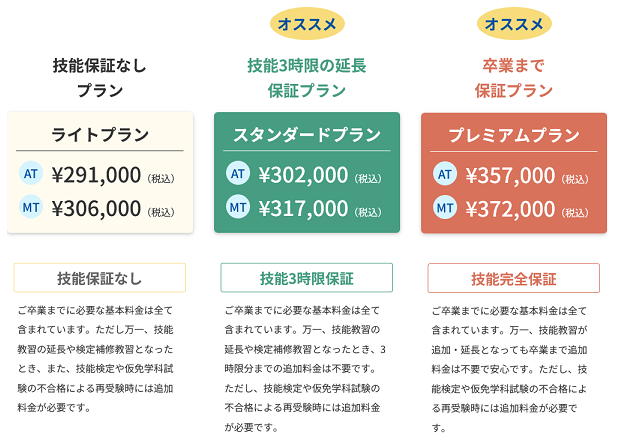618x442 pixels.
Task: Select the ライトプラン card title
Action: 100,135
